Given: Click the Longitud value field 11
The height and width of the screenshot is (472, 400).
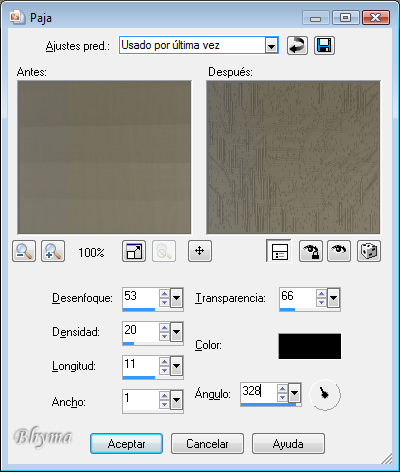Looking at the screenshot, I should click(x=141, y=366).
